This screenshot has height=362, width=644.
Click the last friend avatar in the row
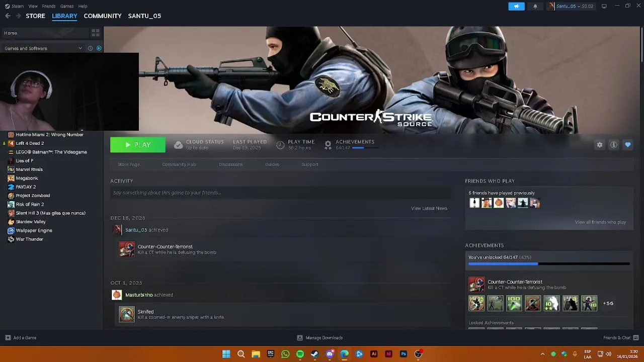coord(535,203)
